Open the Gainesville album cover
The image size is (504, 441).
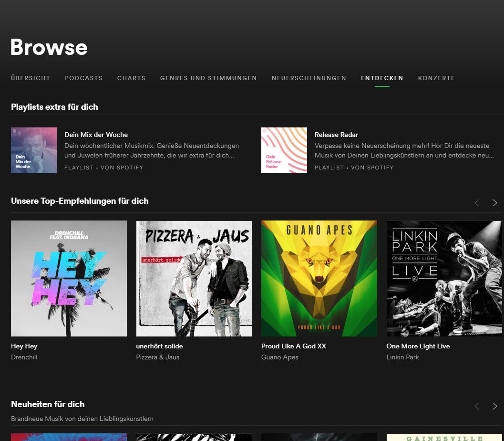[444, 437]
